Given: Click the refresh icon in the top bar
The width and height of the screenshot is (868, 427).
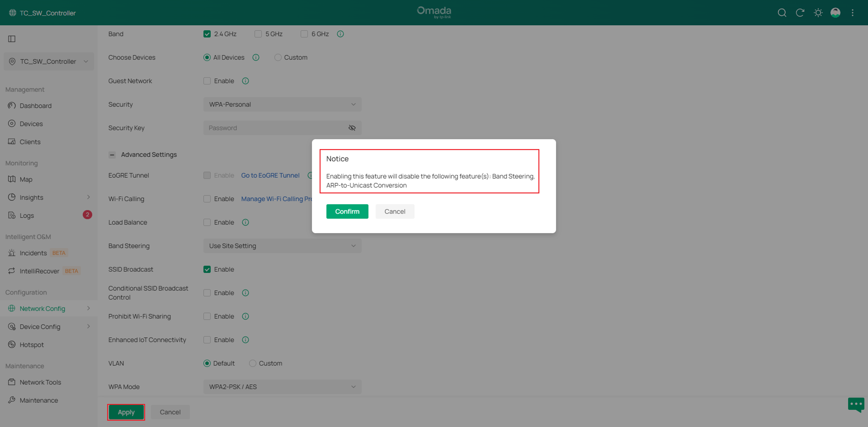Looking at the screenshot, I should 800,13.
